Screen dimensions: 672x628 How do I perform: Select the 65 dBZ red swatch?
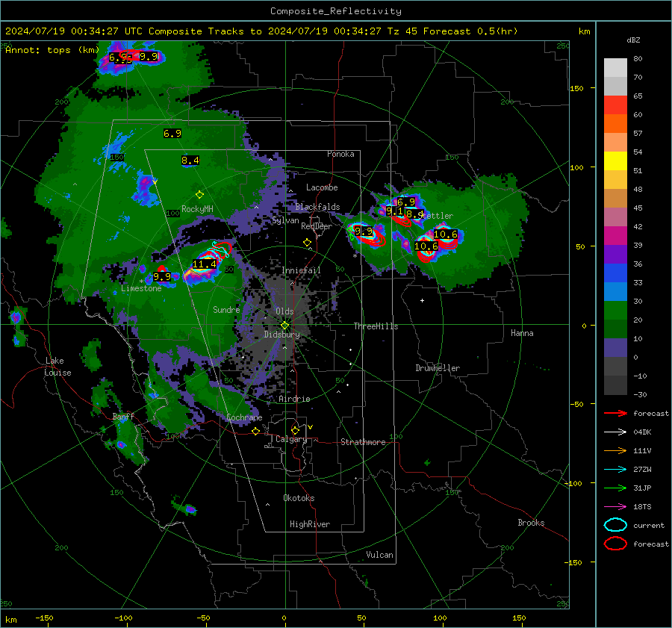pos(615,105)
